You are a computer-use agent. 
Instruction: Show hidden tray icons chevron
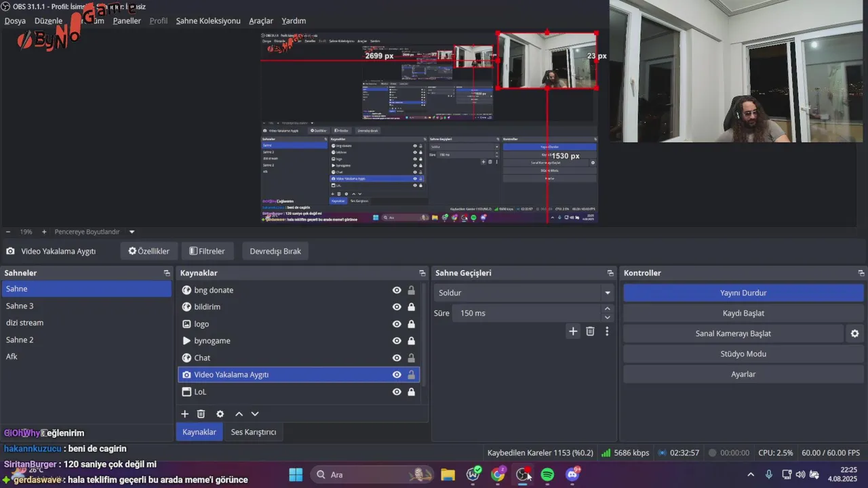pos(751,474)
